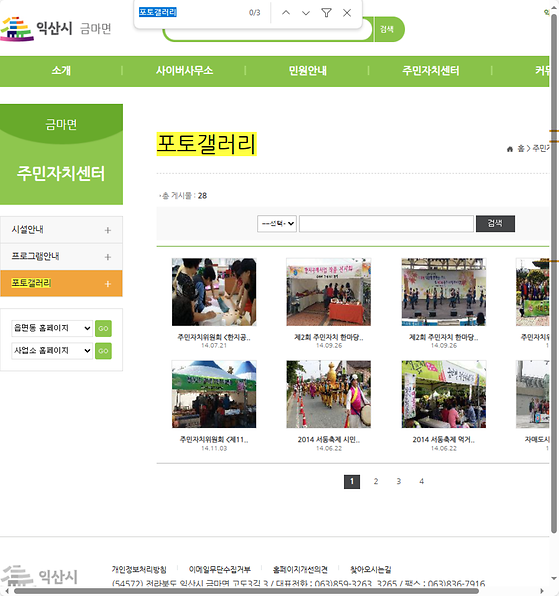Viewport: 559px width, 596px height.
Task: Open the 사업소 홈페이지 dropdown
Action: 52,351
